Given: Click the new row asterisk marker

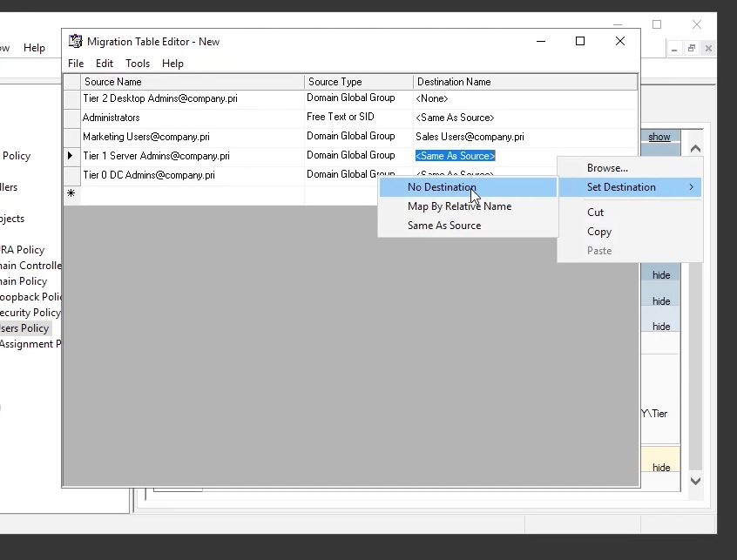Looking at the screenshot, I should pos(71,194).
